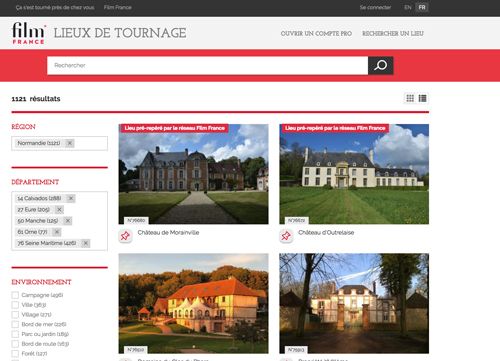The image size is (500, 361).
Task: Enable the Campagne environment checkbox
Action: click(x=15, y=295)
